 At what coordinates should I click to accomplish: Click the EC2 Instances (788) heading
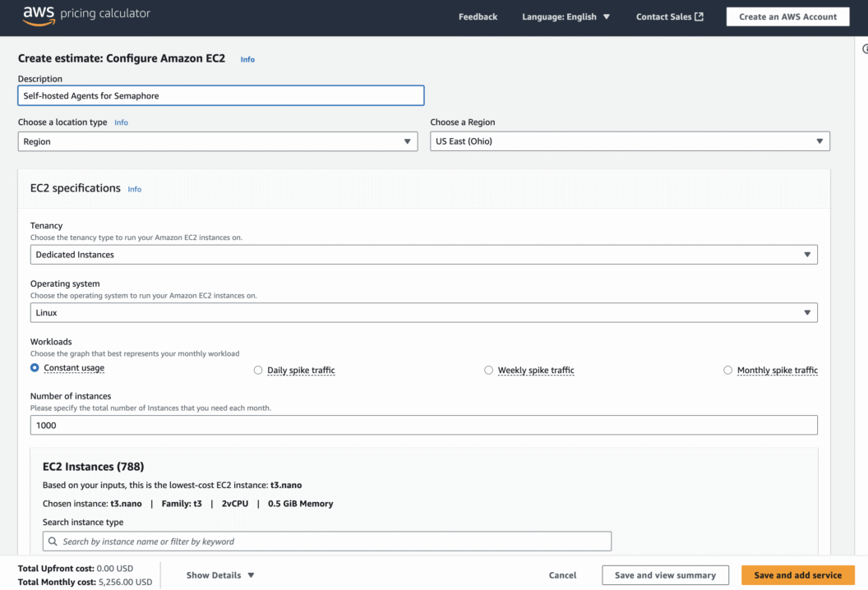[94, 467]
